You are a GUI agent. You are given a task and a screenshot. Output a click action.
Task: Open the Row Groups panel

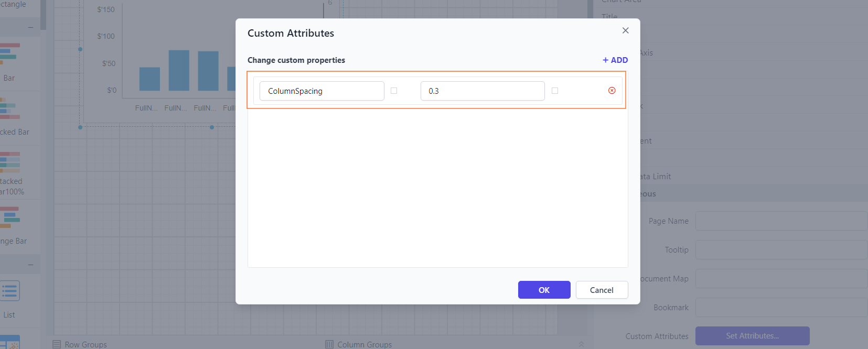click(x=80, y=344)
